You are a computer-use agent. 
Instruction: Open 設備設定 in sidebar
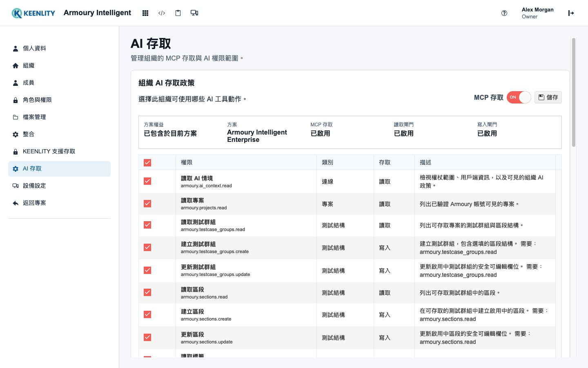(x=59, y=186)
